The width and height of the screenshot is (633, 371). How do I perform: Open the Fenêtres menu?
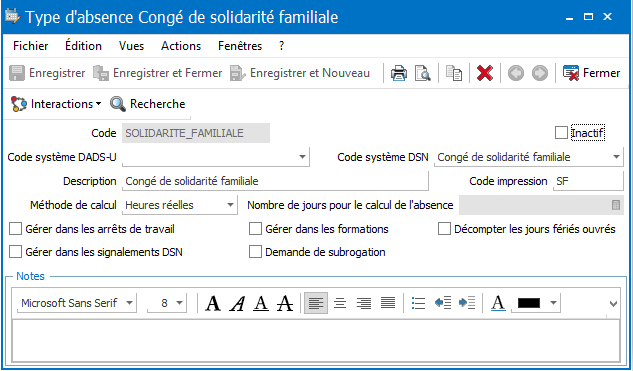click(240, 46)
